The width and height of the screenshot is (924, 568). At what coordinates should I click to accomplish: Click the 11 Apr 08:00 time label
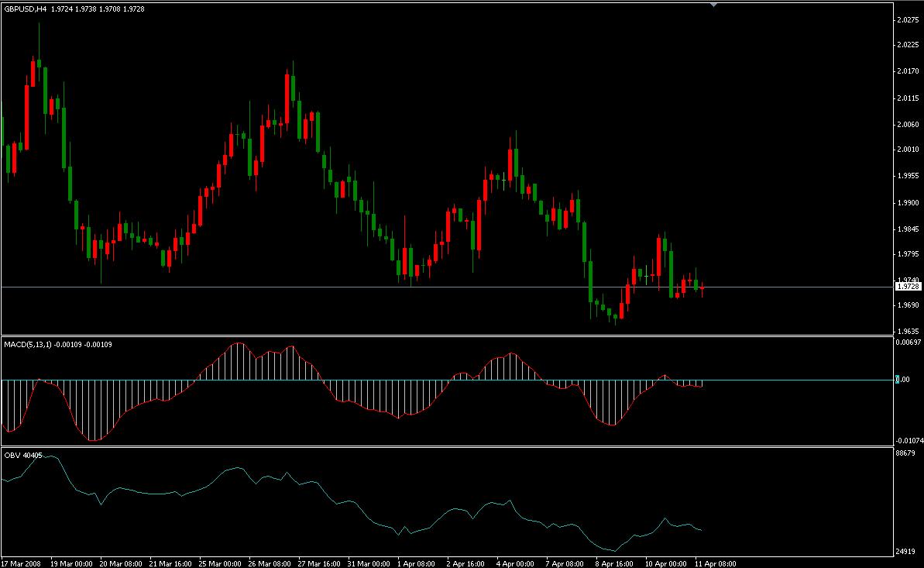coord(715,564)
